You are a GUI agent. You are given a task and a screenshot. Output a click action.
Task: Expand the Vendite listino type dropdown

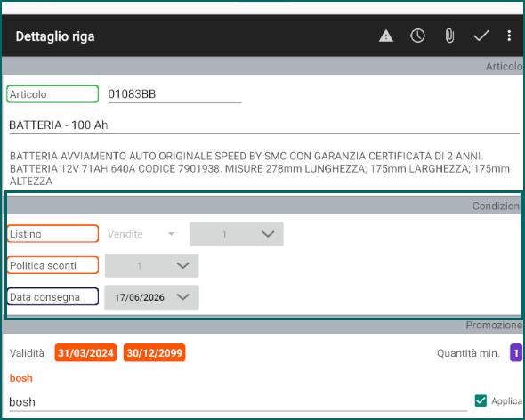(x=141, y=234)
